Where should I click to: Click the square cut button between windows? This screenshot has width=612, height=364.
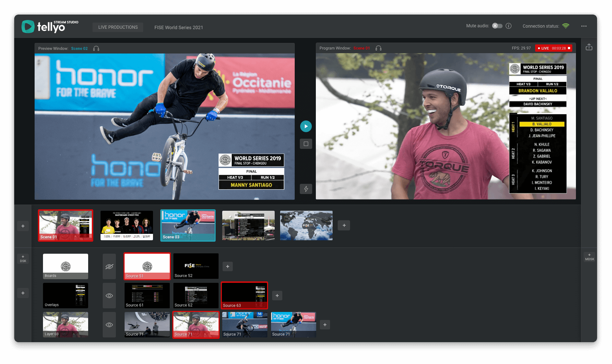[306, 144]
